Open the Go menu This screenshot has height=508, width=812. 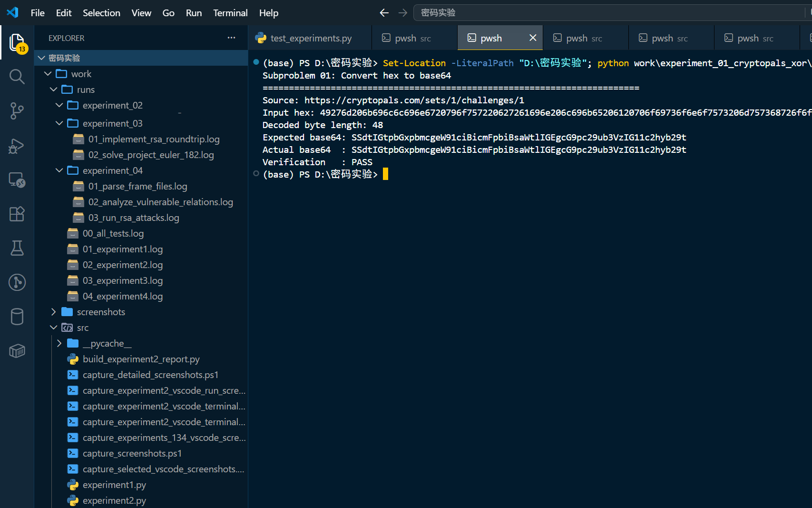pyautogui.click(x=168, y=13)
